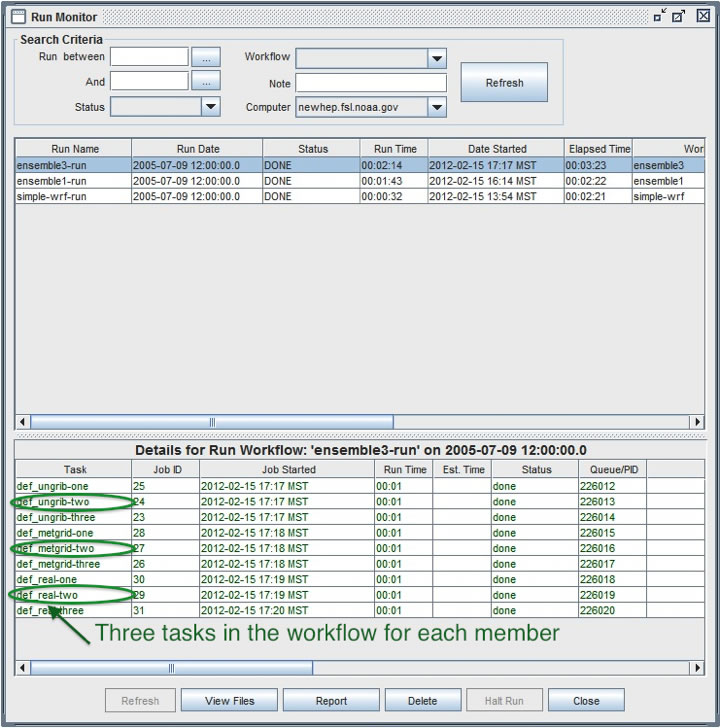The height and width of the screenshot is (728, 720).
Task: Sort runs by Run Date column header
Action: click(197, 149)
